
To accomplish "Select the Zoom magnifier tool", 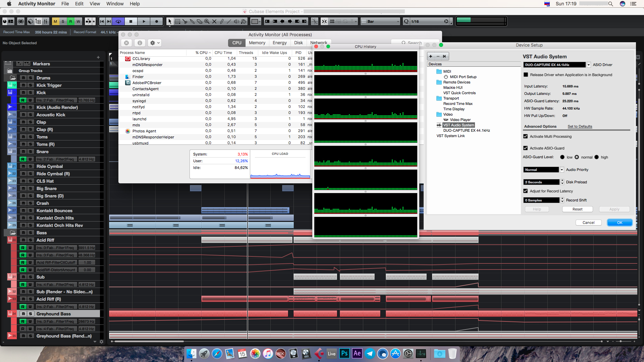I will coord(207,21).
